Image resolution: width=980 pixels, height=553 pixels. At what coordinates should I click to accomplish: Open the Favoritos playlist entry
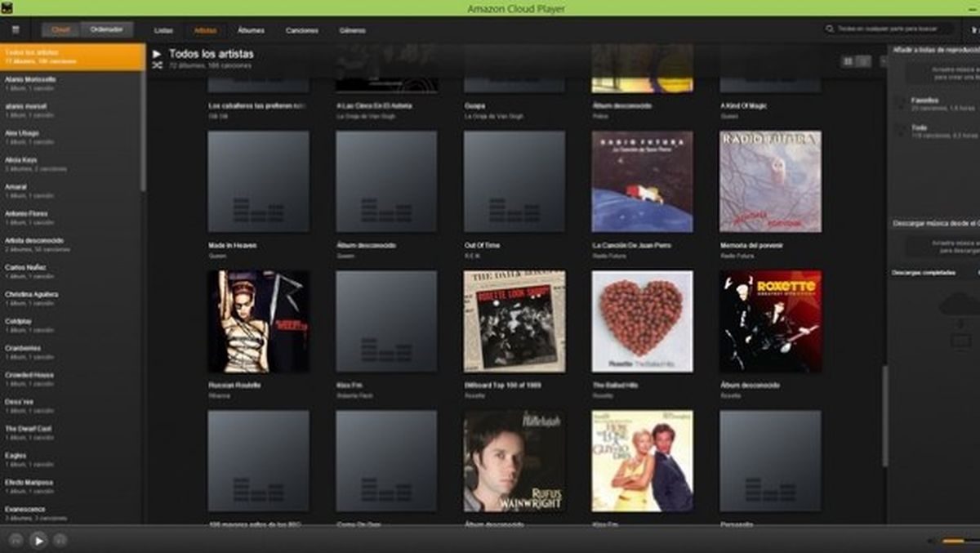coord(925,102)
